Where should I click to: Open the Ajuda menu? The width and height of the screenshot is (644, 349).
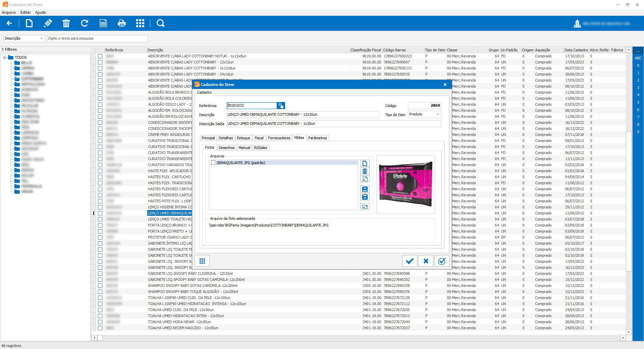tap(40, 12)
